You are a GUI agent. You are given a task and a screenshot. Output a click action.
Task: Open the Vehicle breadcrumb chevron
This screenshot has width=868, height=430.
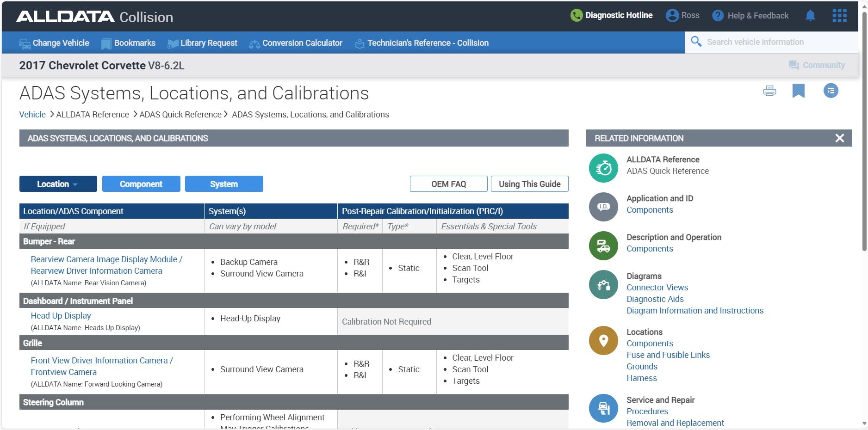pyautogui.click(x=51, y=114)
